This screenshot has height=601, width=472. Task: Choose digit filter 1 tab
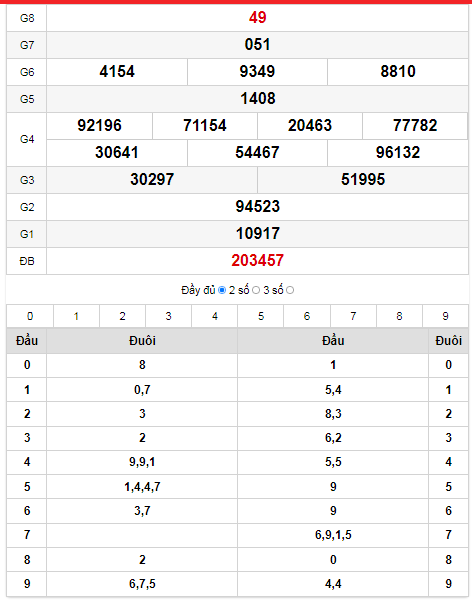76,316
